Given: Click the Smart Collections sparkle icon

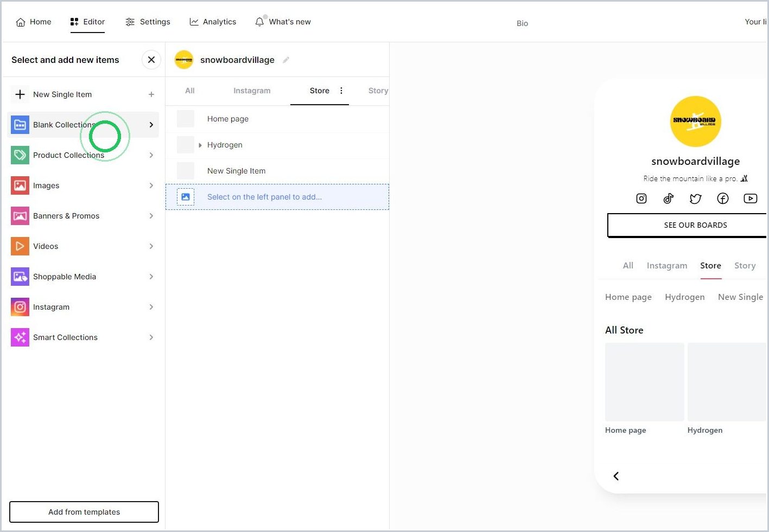Looking at the screenshot, I should [20, 337].
